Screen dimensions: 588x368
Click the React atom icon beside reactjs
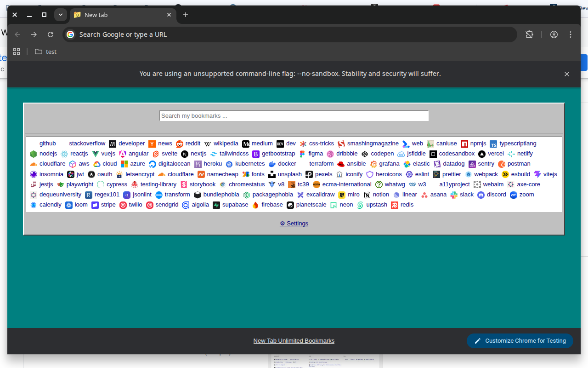(x=64, y=154)
